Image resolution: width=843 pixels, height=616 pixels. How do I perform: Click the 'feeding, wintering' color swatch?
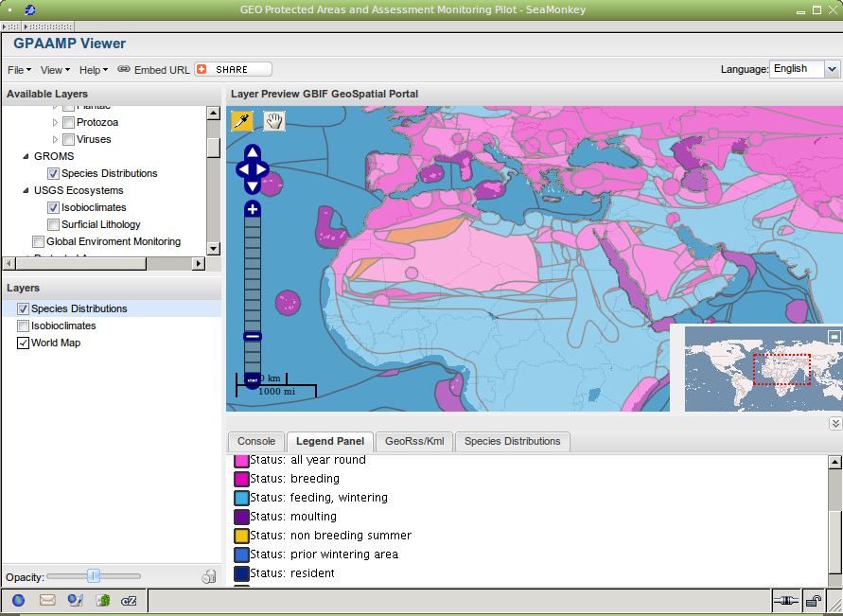[x=241, y=498]
